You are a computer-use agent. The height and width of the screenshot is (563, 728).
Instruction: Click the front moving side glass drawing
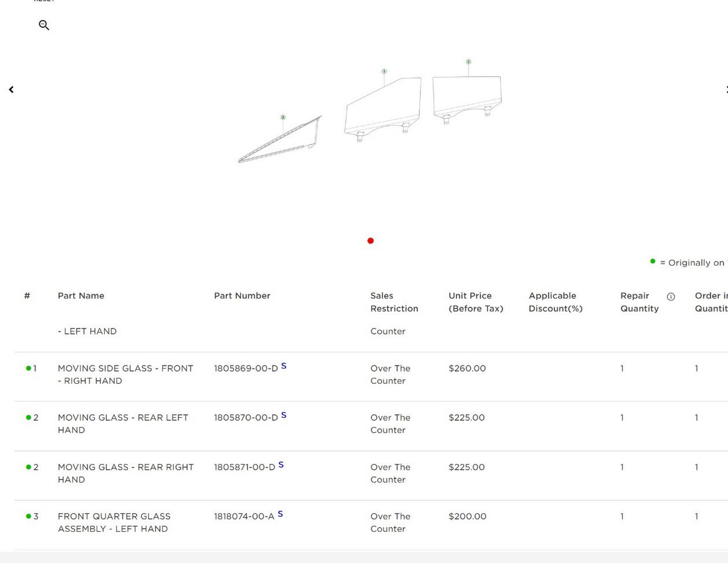pos(383,107)
